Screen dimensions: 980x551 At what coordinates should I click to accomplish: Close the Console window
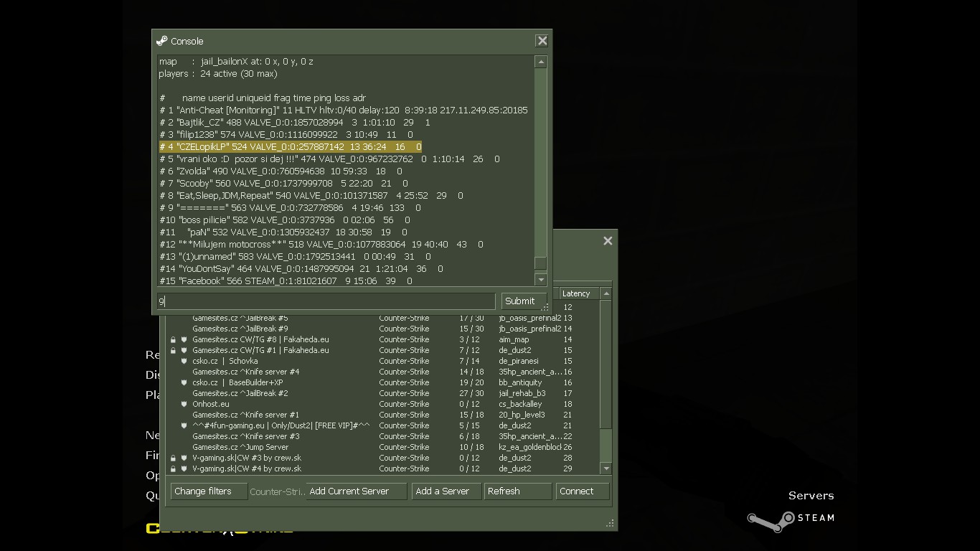(542, 41)
